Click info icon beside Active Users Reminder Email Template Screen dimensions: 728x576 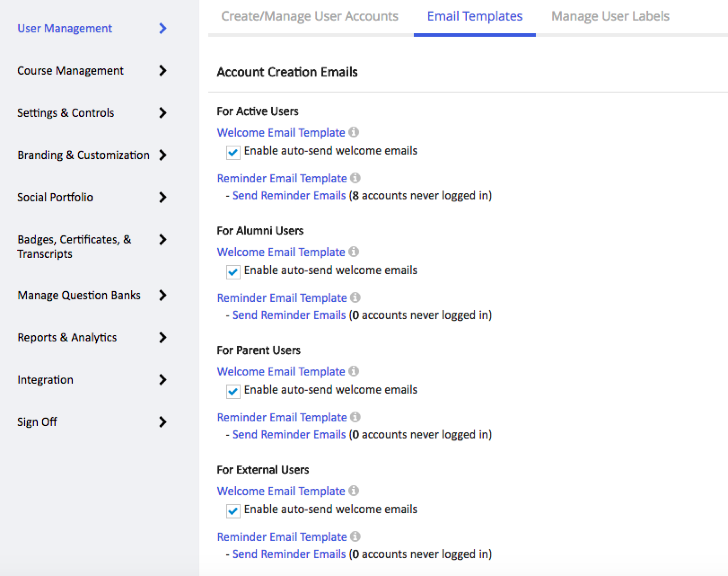pos(355,178)
